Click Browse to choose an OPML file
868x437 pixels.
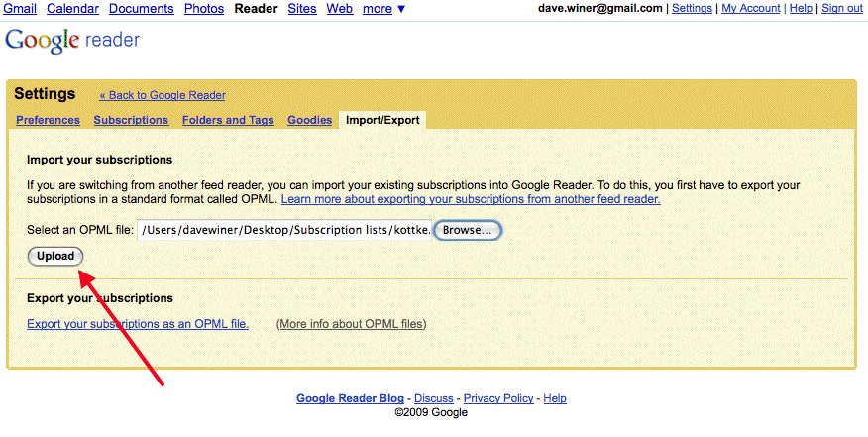click(468, 230)
